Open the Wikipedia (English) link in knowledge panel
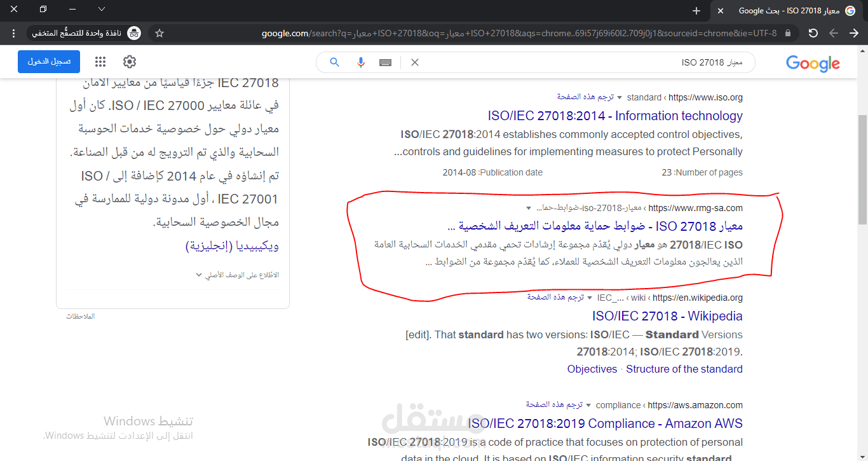Image resolution: width=868 pixels, height=461 pixels. (232, 245)
